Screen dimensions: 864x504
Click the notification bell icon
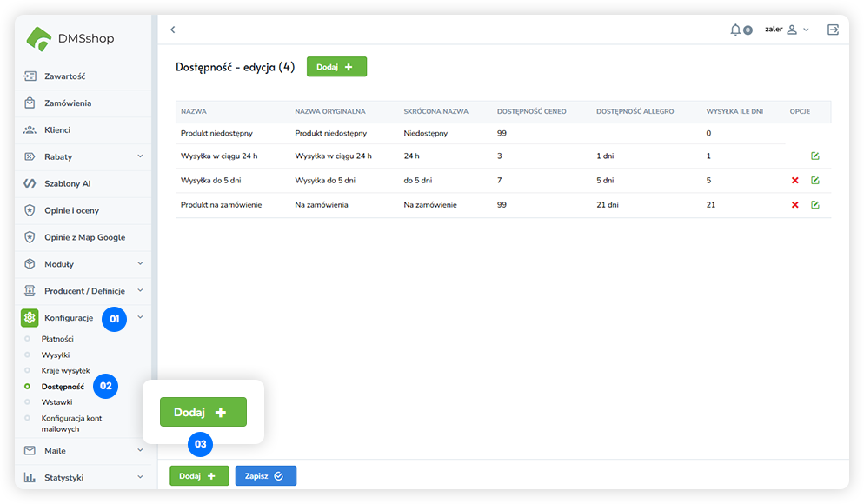tap(736, 30)
